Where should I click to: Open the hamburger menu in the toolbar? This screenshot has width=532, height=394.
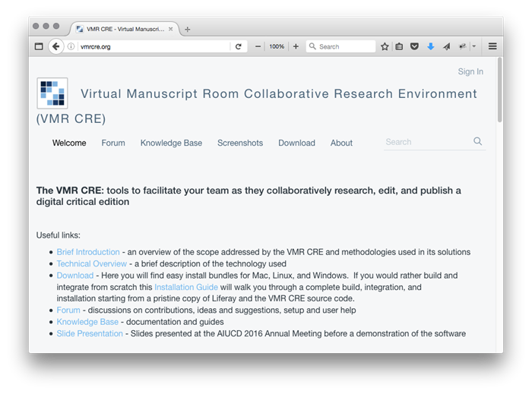tap(492, 46)
